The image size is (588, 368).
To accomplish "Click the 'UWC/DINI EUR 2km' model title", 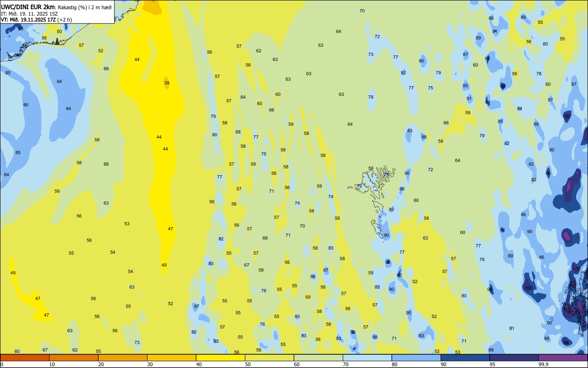I will pos(28,7).
